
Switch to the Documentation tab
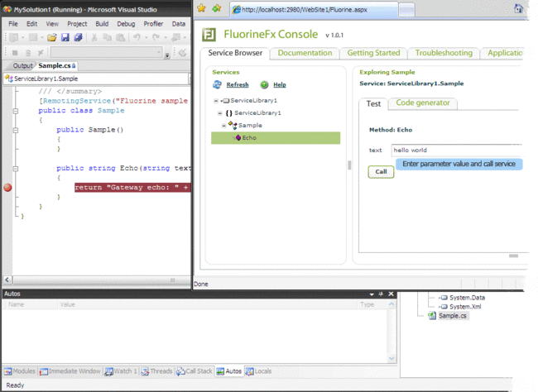point(305,53)
